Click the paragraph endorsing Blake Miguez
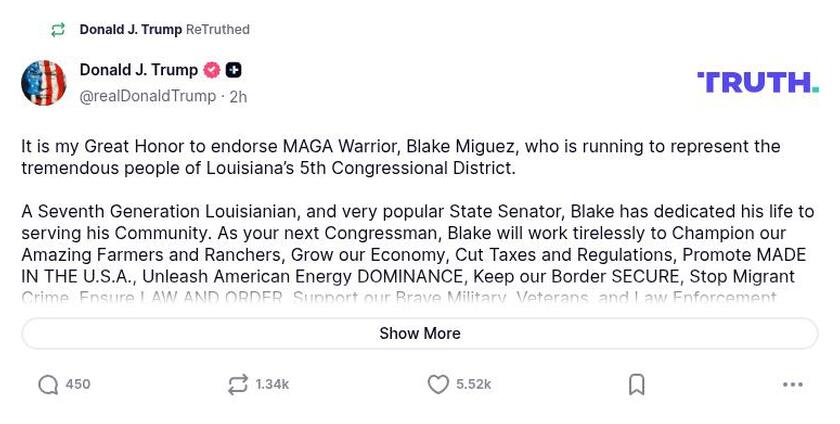840x424 pixels. point(400,157)
